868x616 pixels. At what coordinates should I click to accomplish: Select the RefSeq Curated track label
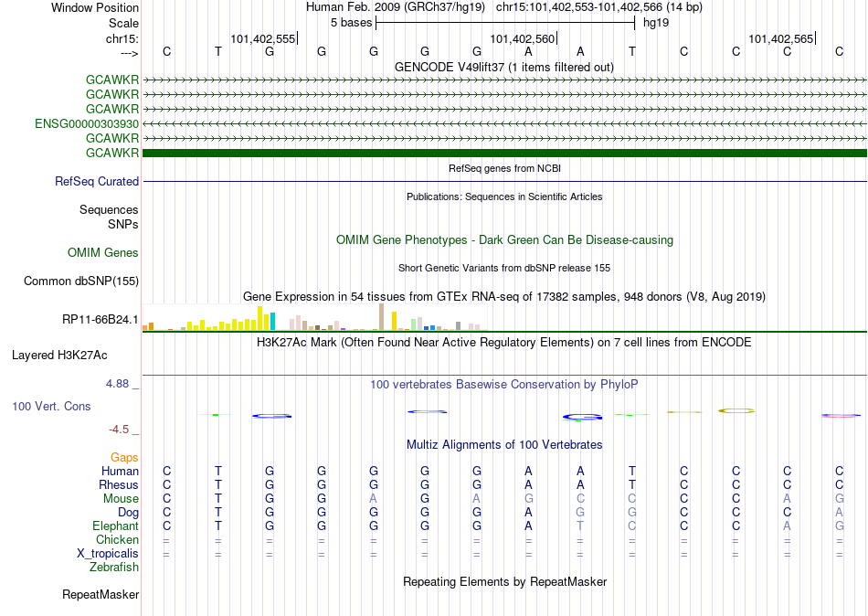coord(97,181)
